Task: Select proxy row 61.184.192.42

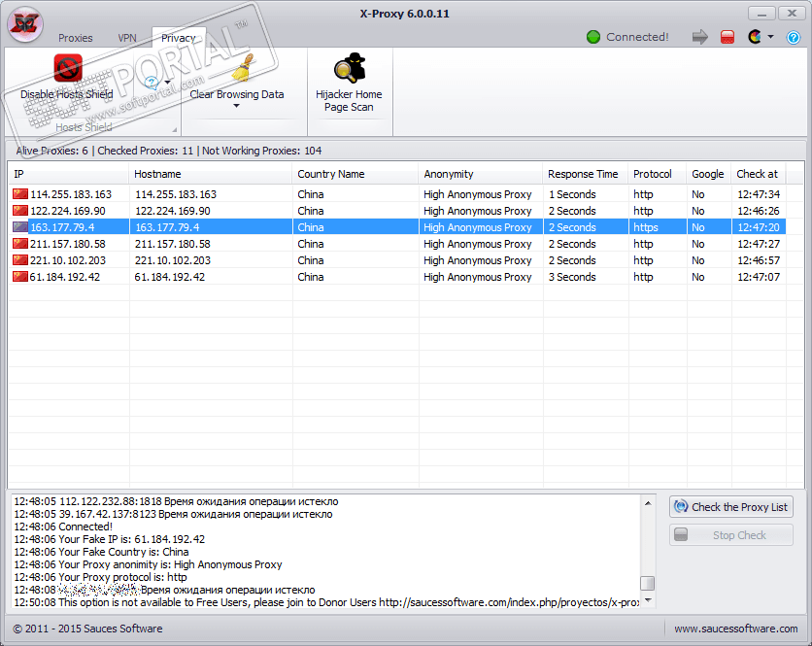Action: coord(397,277)
